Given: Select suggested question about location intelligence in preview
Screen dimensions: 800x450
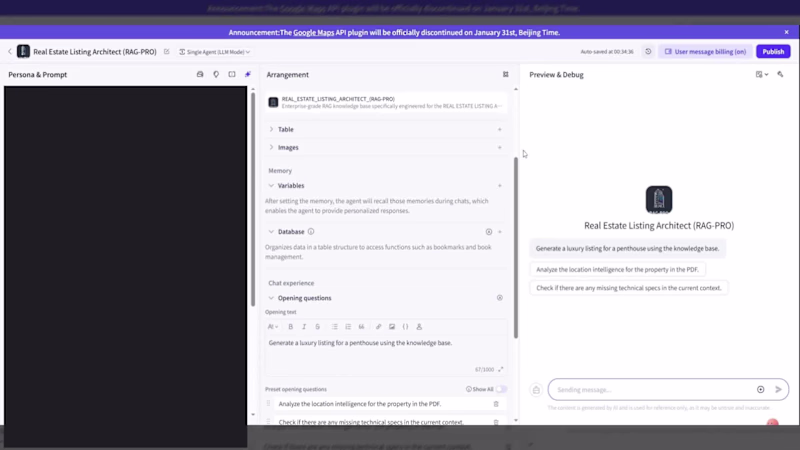Looking at the screenshot, I should click(x=617, y=269).
